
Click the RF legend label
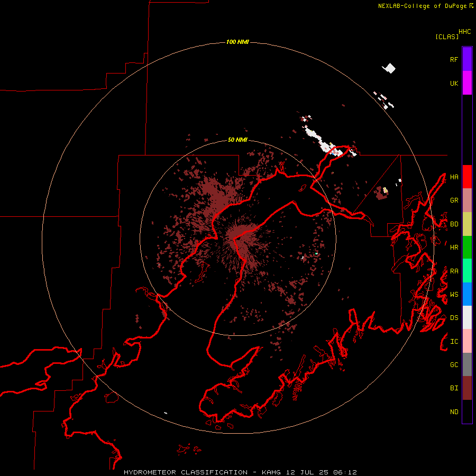[454, 59]
